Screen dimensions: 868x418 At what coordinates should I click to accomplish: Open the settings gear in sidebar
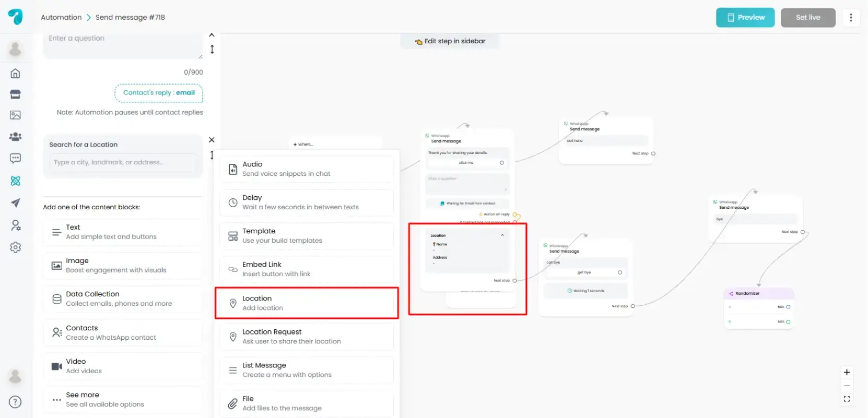pos(15,247)
